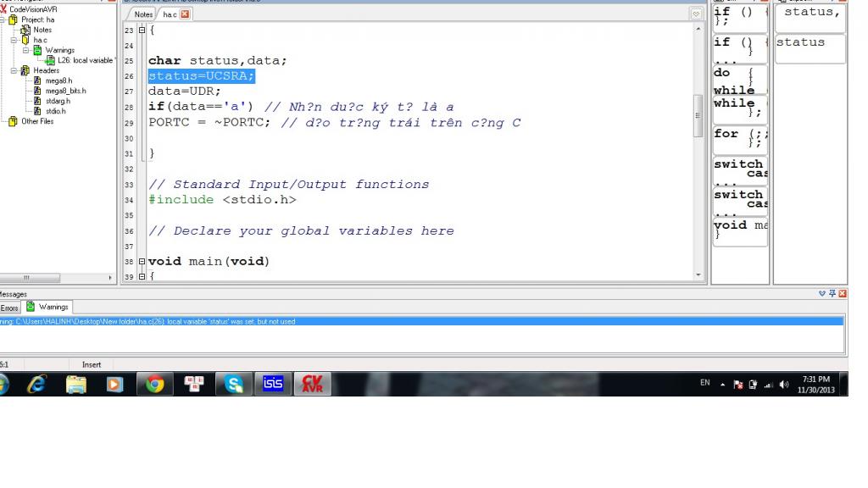Screen dimensions: 868x488
Task: Collapse the Project: ha tree node
Action: click(3, 20)
